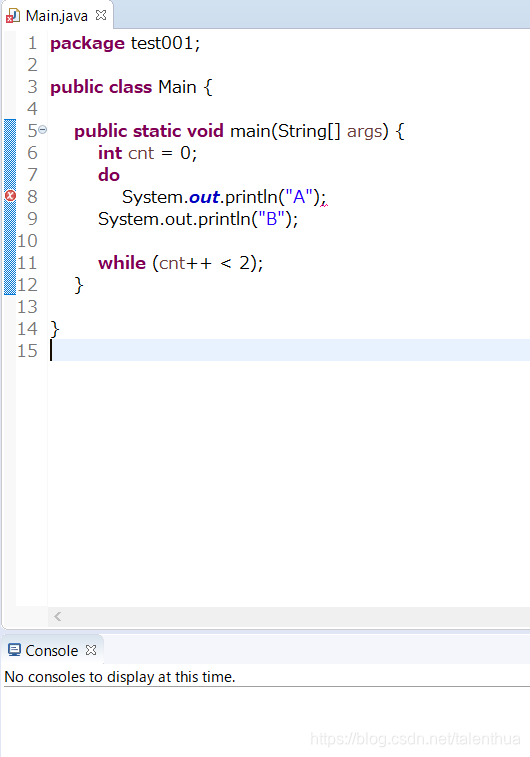This screenshot has width=530, height=757.
Task: Switch to the Console tab
Action: (52, 650)
